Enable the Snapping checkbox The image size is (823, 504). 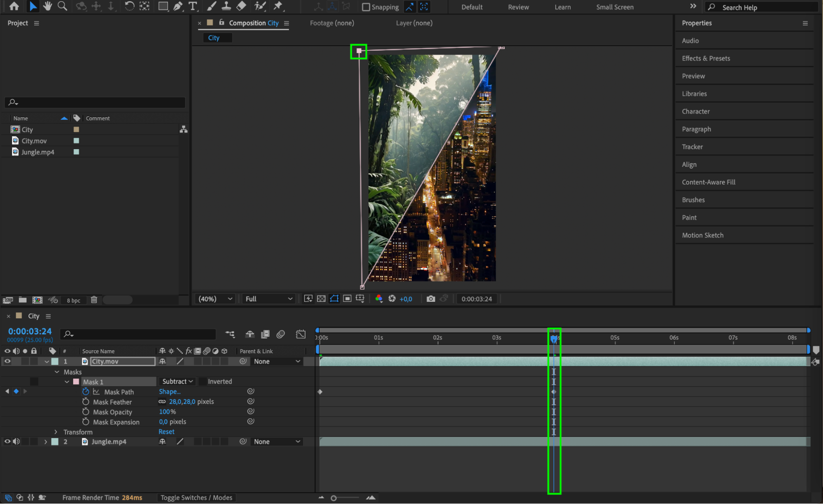[x=366, y=7]
